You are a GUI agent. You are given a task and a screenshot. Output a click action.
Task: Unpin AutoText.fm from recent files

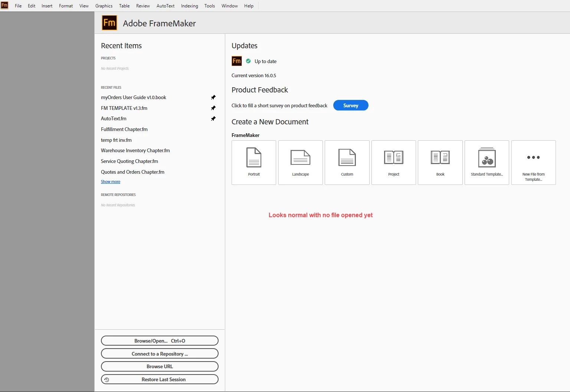point(213,119)
